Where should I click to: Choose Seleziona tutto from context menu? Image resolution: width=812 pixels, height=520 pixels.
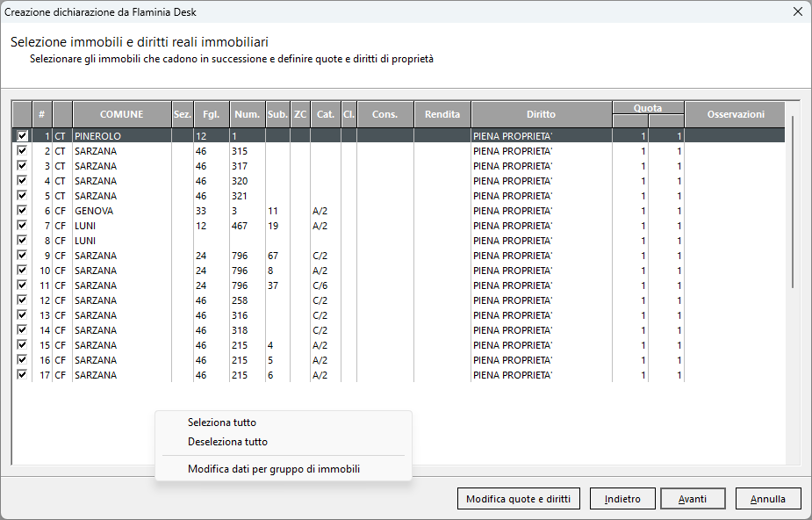pos(222,422)
